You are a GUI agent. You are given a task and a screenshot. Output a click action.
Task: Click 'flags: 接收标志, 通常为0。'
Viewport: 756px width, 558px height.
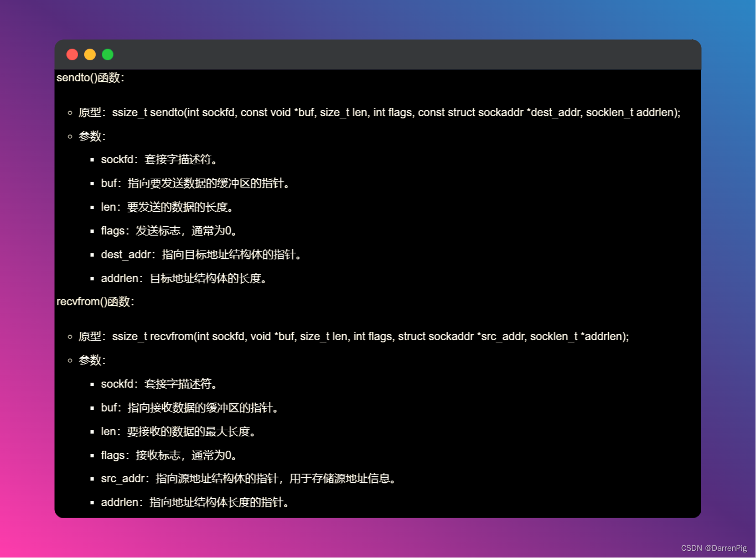tap(169, 456)
